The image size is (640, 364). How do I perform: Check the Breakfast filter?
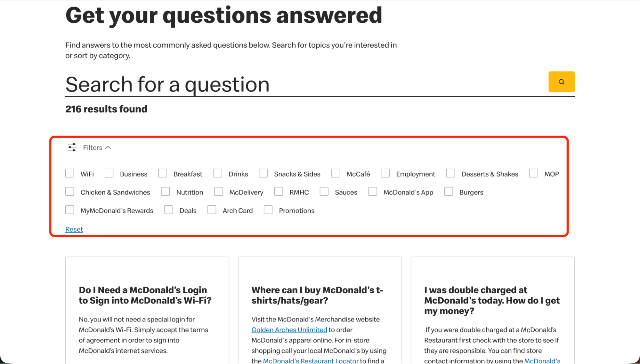[162, 173]
